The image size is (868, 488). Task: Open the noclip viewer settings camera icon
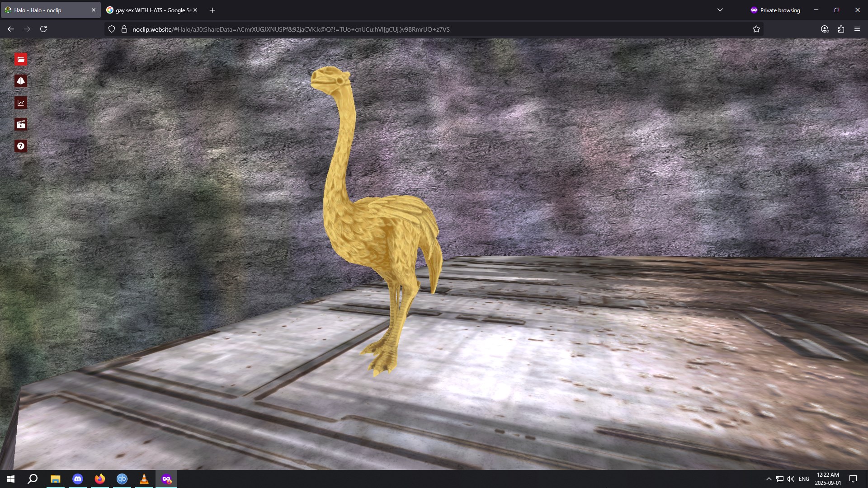click(21, 81)
